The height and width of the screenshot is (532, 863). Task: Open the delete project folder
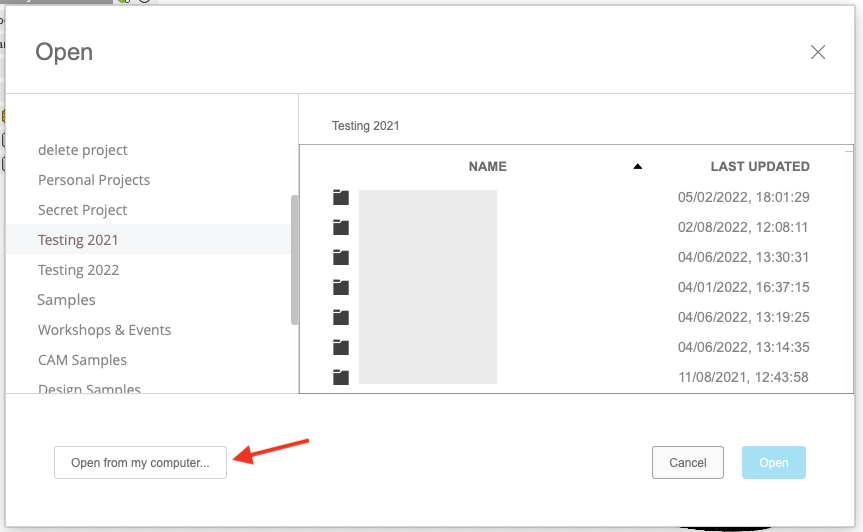(x=83, y=150)
